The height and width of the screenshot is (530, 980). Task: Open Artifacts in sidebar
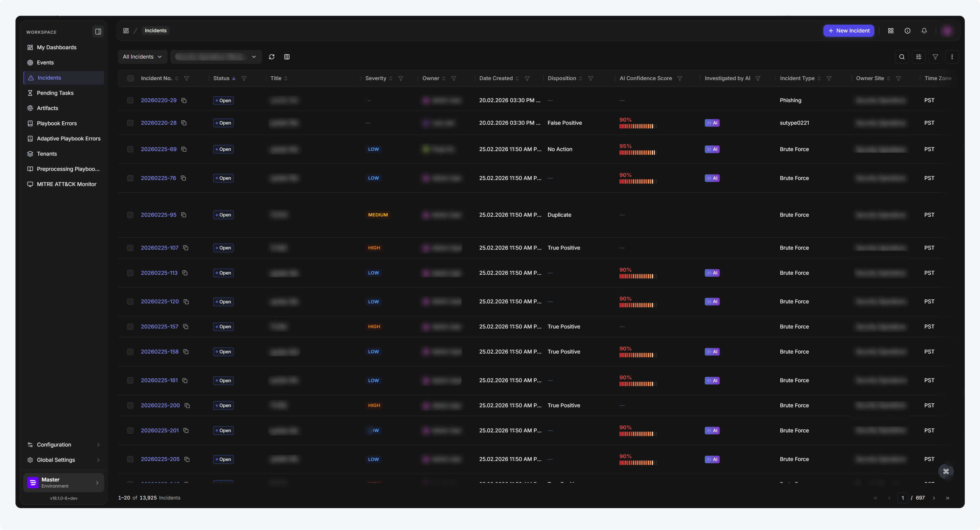click(x=64, y=108)
